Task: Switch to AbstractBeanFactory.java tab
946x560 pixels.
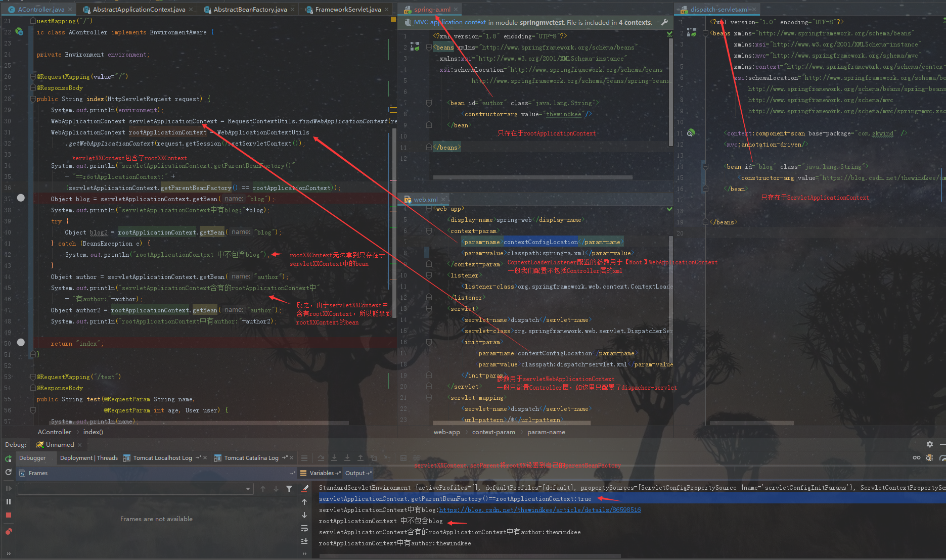Action: [250, 10]
